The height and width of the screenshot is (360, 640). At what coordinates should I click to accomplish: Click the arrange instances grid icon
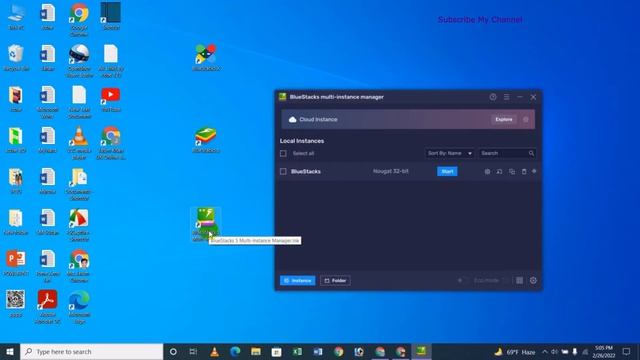coord(520,280)
